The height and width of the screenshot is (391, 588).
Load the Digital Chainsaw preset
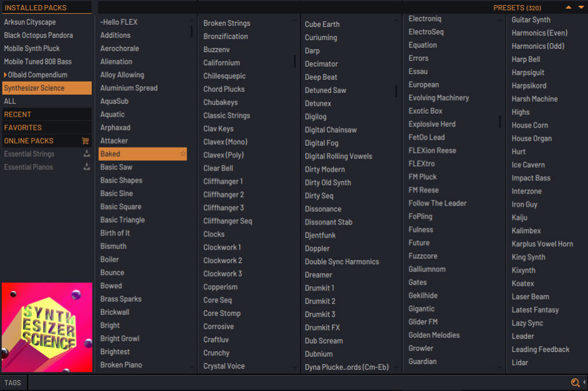pyautogui.click(x=330, y=130)
